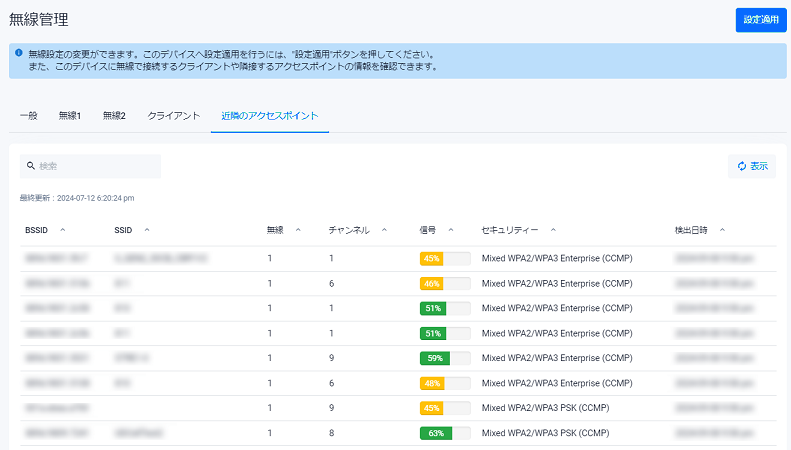Open the 一般 tab
The width and height of the screenshot is (791, 450).
[28, 116]
